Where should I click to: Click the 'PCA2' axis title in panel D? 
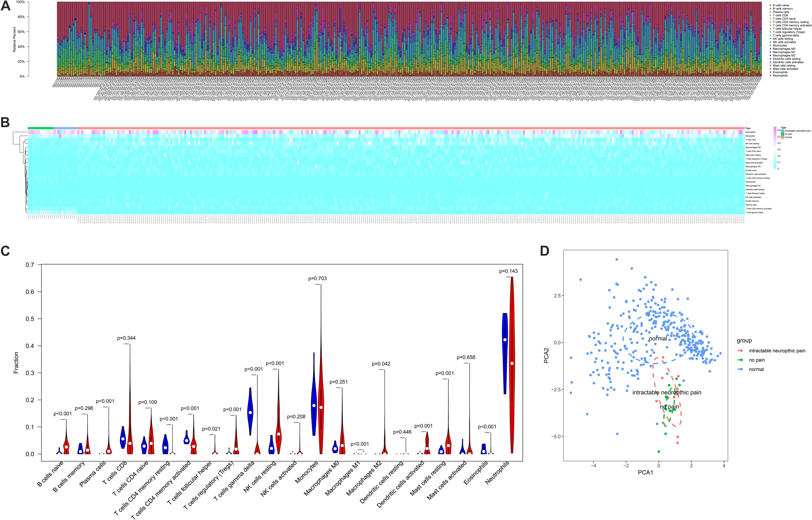546,356
